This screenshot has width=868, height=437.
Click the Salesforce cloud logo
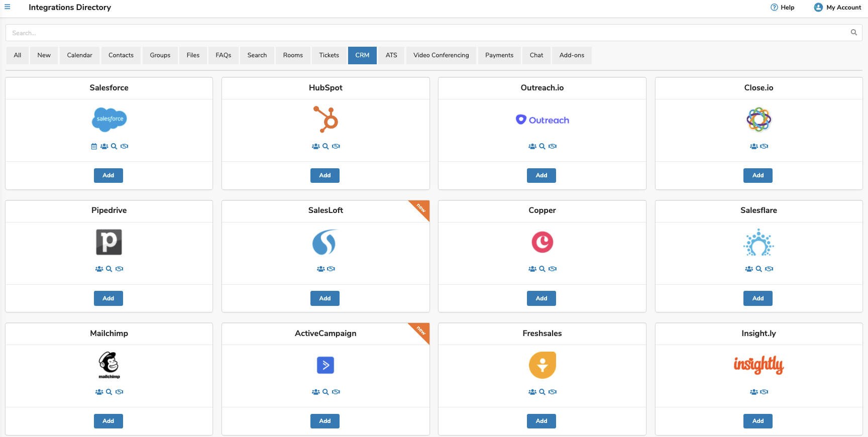[x=109, y=120]
